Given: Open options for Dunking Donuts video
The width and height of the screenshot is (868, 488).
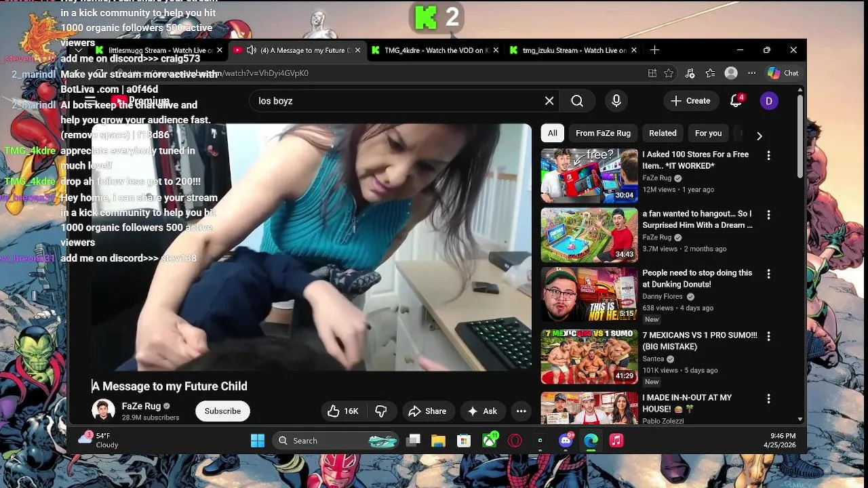Looking at the screenshot, I should 768,274.
